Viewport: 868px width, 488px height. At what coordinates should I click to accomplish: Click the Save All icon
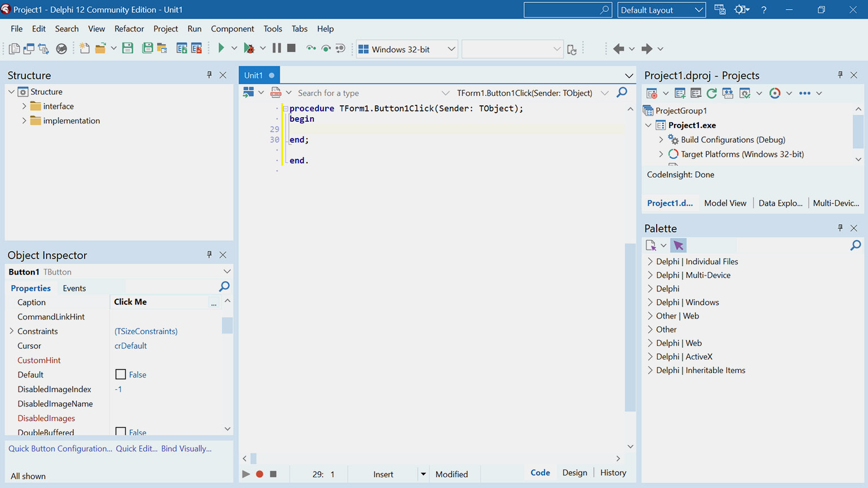[x=147, y=48]
